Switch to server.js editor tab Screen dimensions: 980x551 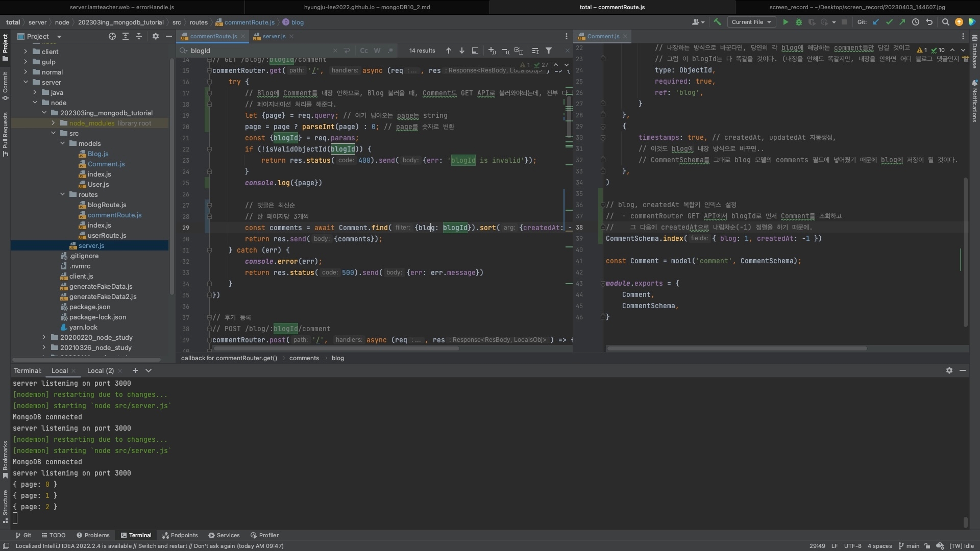(x=274, y=36)
